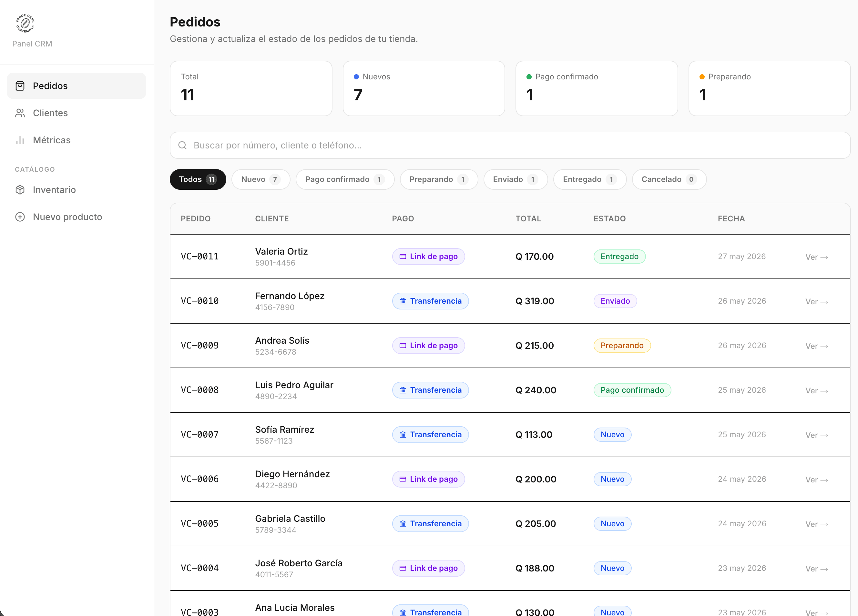The width and height of the screenshot is (858, 616).
Task: Click the Link de pago pill for VC-0004
Action: click(428, 568)
